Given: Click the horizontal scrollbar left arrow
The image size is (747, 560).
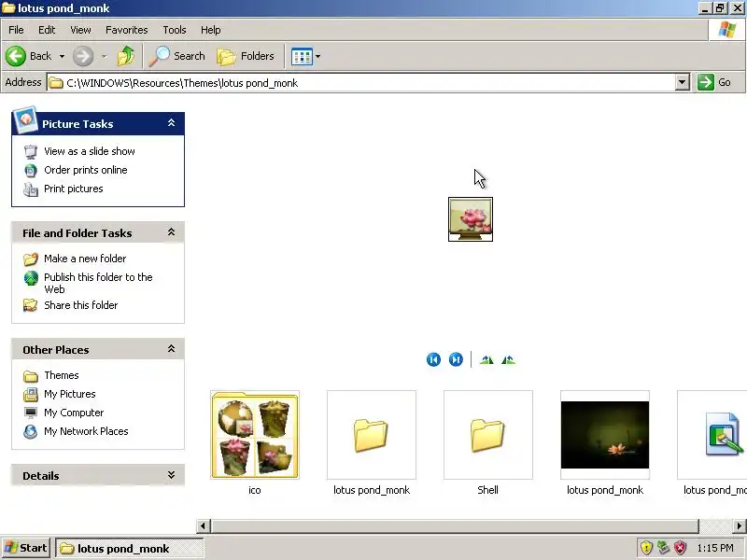Looking at the screenshot, I should (x=203, y=525).
